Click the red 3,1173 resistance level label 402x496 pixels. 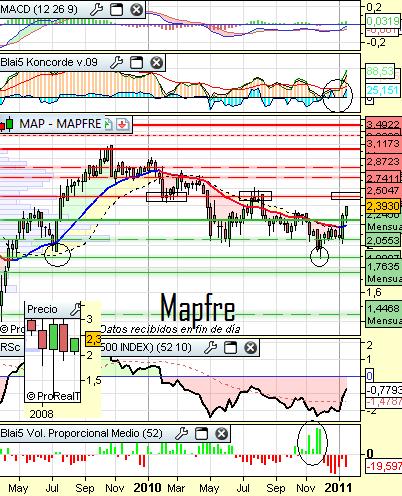click(383, 144)
